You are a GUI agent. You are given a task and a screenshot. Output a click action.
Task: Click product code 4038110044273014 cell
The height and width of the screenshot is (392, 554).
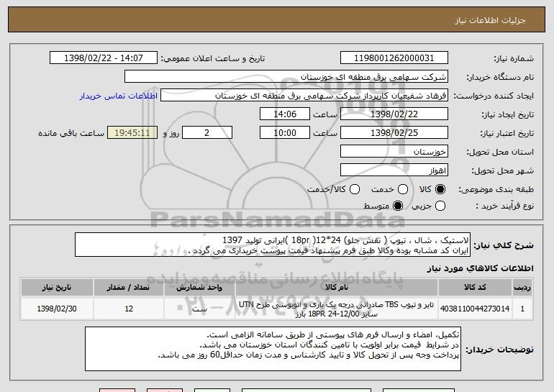click(x=475, y=309)
